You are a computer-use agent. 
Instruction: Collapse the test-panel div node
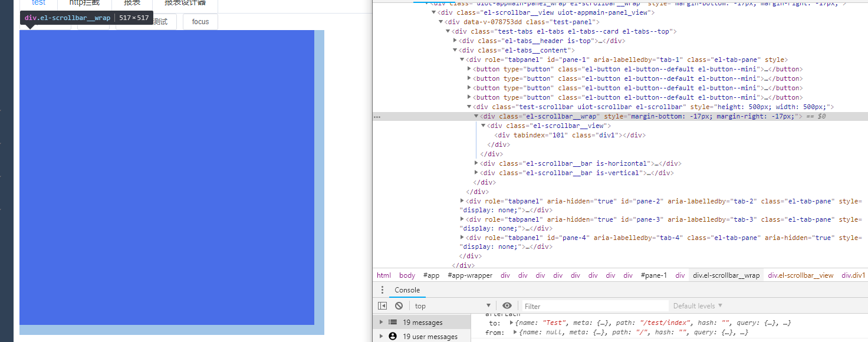441,22
